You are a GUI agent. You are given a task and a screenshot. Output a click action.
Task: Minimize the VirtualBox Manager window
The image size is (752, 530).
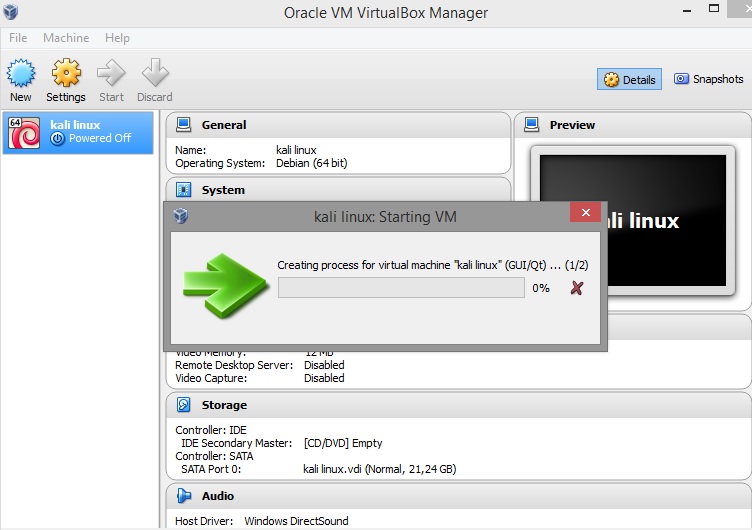click(687, 11)
